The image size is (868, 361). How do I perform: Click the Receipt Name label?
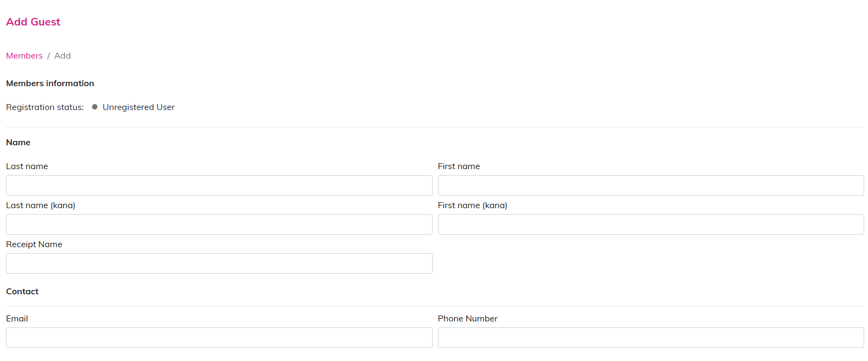[34, 244]
